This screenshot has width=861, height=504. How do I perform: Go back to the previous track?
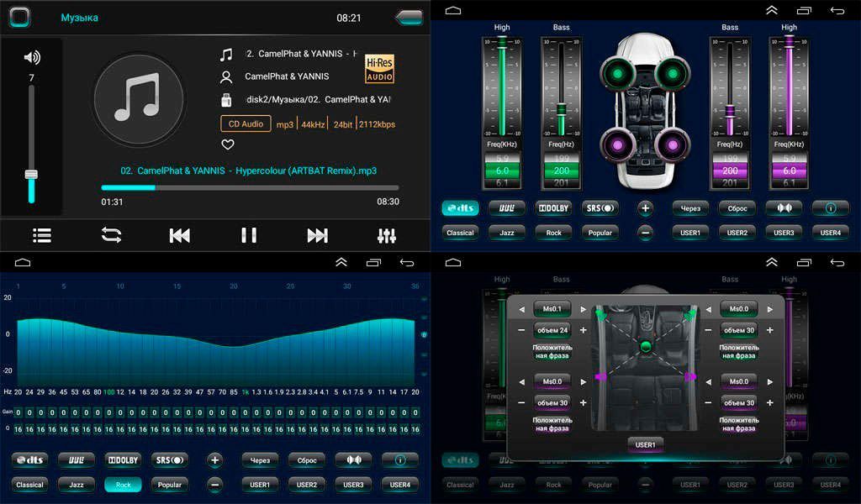pyautogui.click(x=179, y=235)
